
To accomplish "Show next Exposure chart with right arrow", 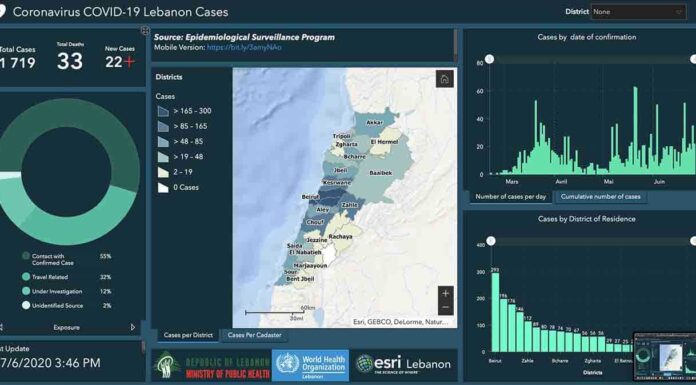I will (x=133, y=327).
